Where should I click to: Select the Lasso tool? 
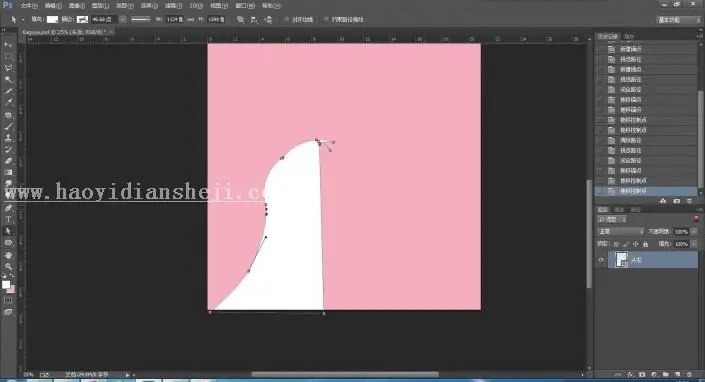[x=8, y=68]
